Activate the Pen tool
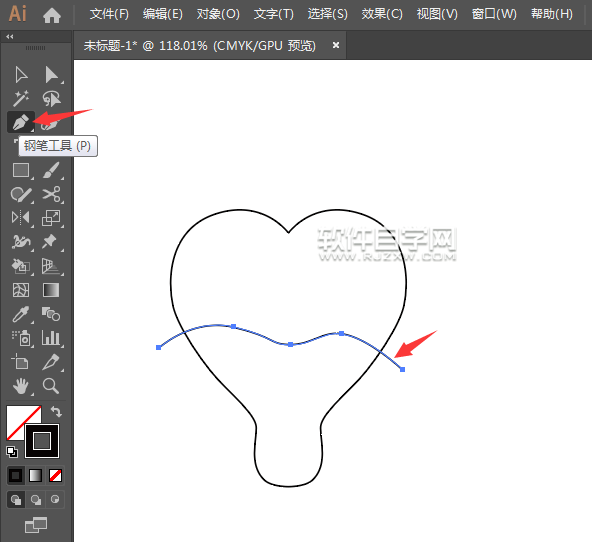This screenshot has height=542, width=592. pyautogui.click(x=21, y=122)
